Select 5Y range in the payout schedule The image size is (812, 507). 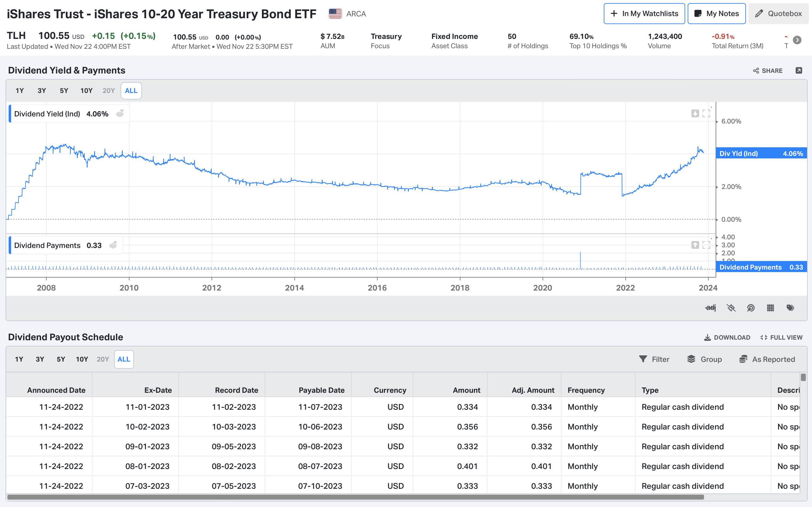(x=61, y=359)
